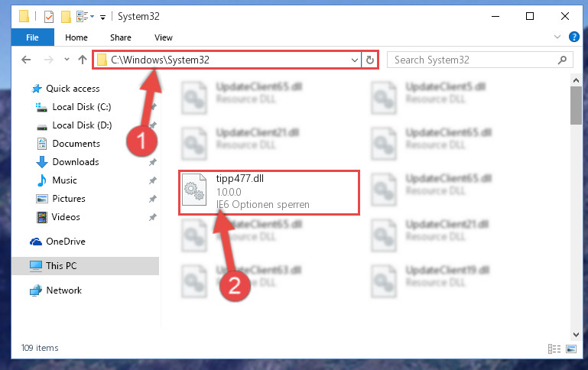Open the Help question mark icon
Image resolution: width=588 pixels, height=370 pixels.
[x=573, y=37]
